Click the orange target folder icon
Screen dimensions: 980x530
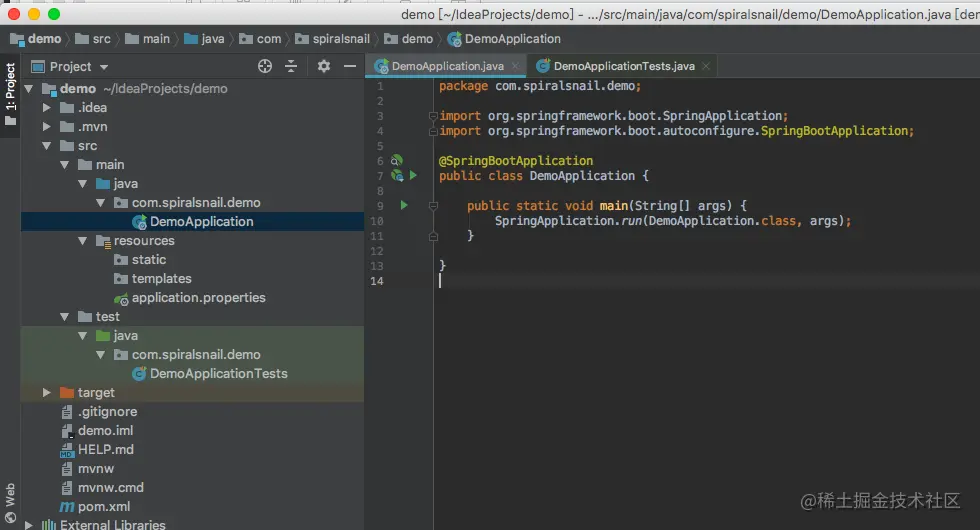[67, 392]
